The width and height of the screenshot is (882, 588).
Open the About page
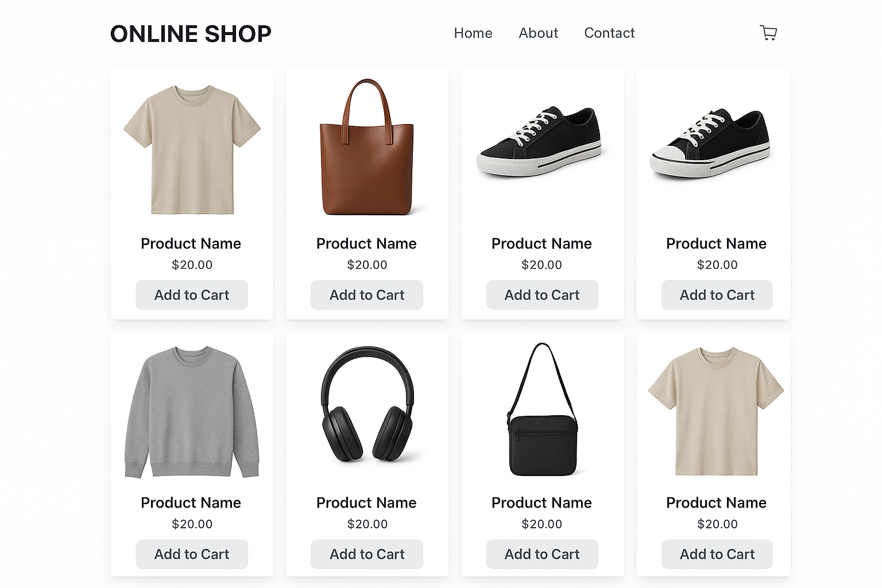[538, 33]
